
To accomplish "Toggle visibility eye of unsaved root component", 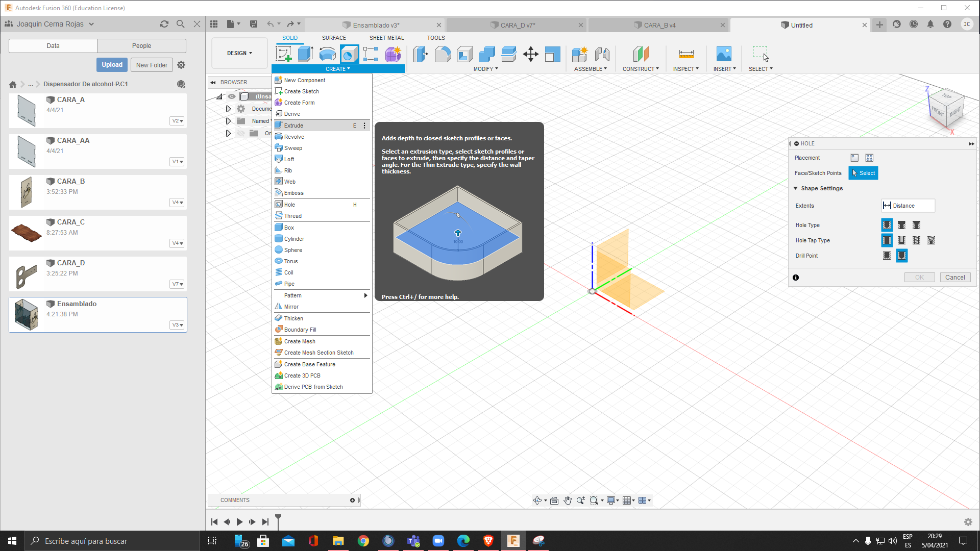I will tap(232, 96).
